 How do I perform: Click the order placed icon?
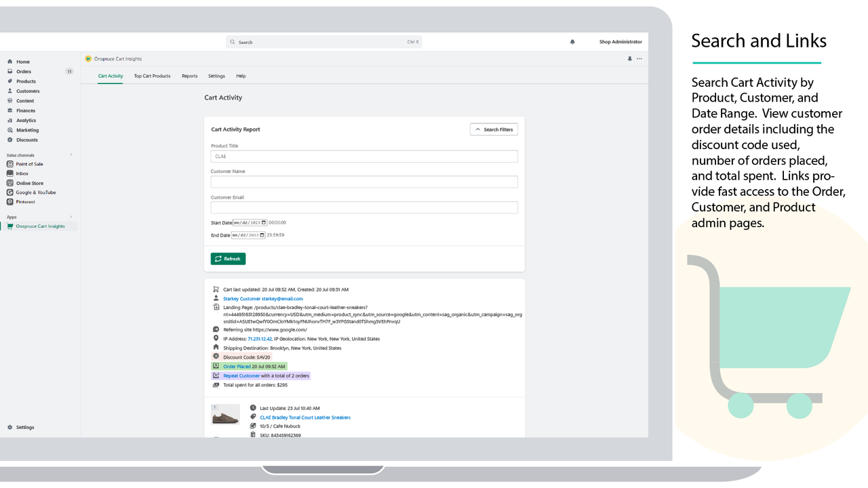click(x=216, y=366)
